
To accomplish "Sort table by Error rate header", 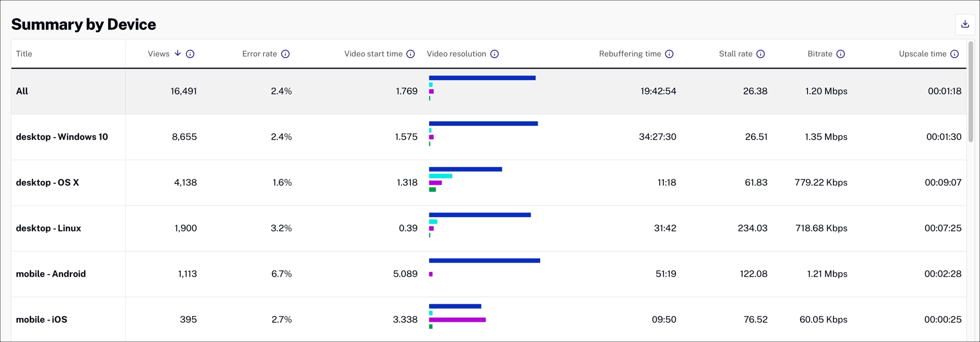I will pyautogui.click(x=259, y=54).
